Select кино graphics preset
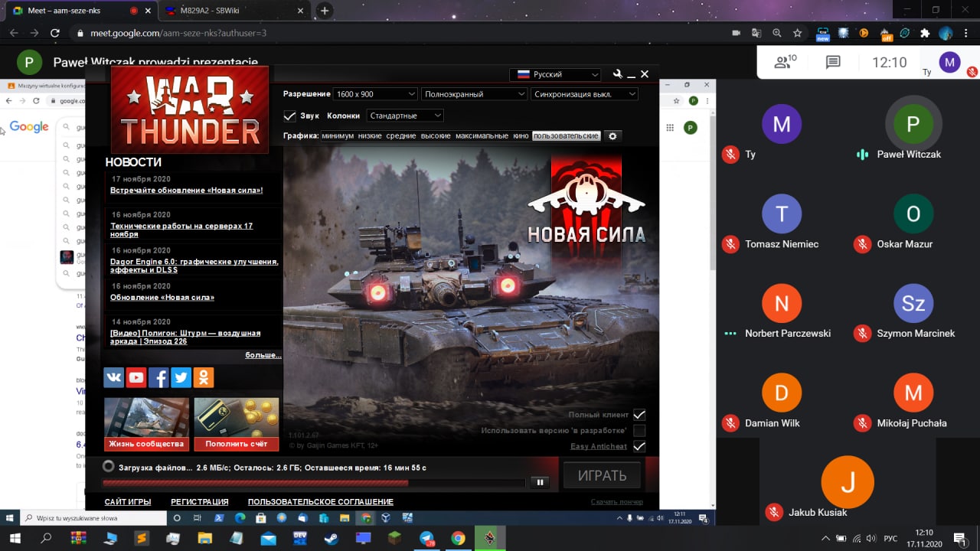This screenshot has height=551, width=980. (521, 136)
